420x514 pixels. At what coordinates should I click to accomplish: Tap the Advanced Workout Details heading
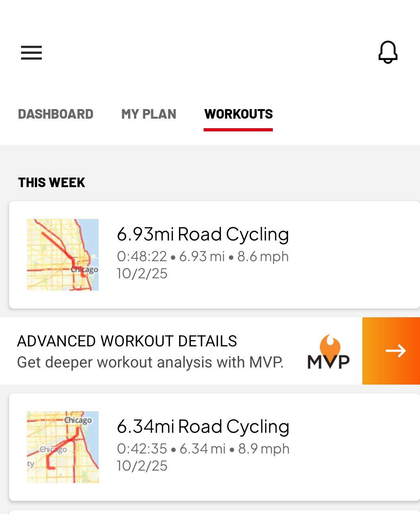pos(127,341)
